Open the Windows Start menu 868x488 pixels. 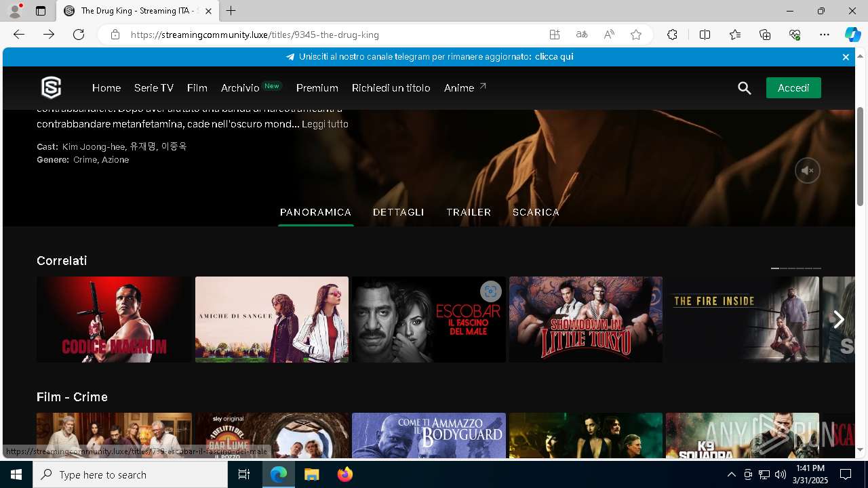(x=16, y=474)
